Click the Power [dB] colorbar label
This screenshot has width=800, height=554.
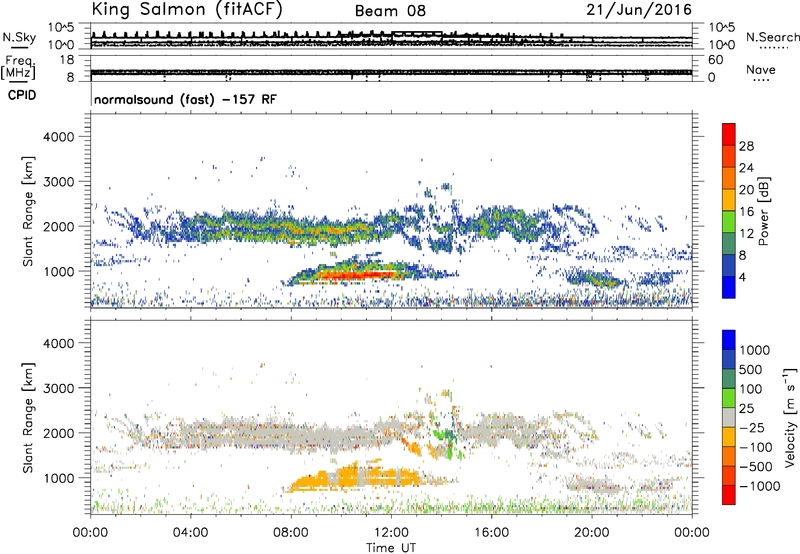coord(763,211)
